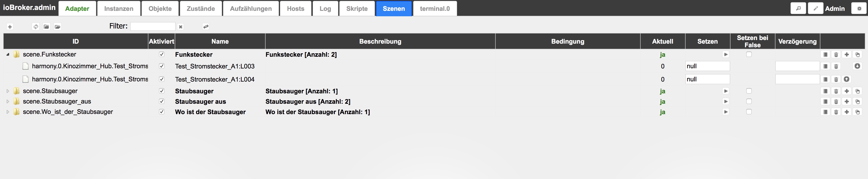Move the L003 state down with arrow icon

click(857, 66)
